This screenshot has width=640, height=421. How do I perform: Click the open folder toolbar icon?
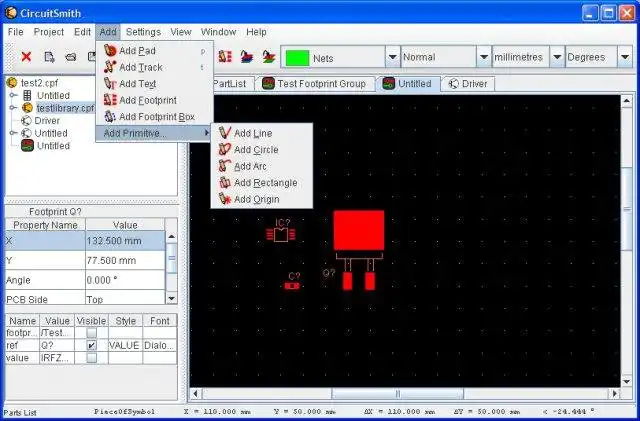(71, 57)
